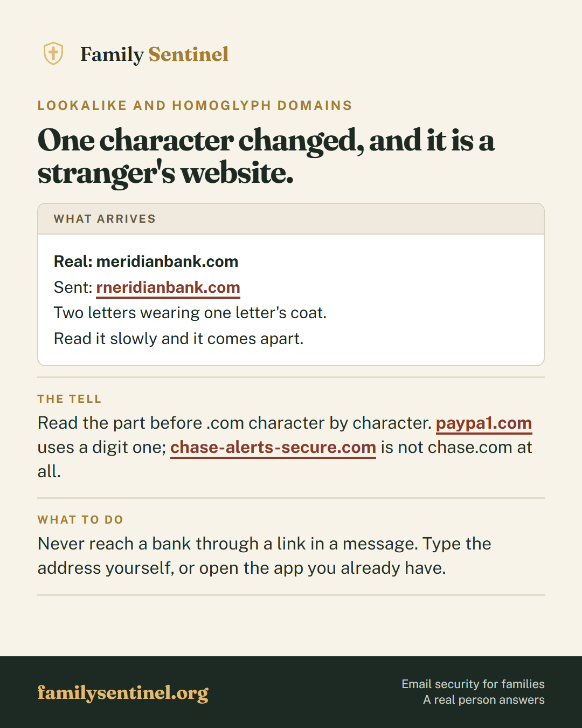Click the "Never reach a bank" advice paragraph
The image size is (582, 728).
pyautogui.click(x=265, y=556)
